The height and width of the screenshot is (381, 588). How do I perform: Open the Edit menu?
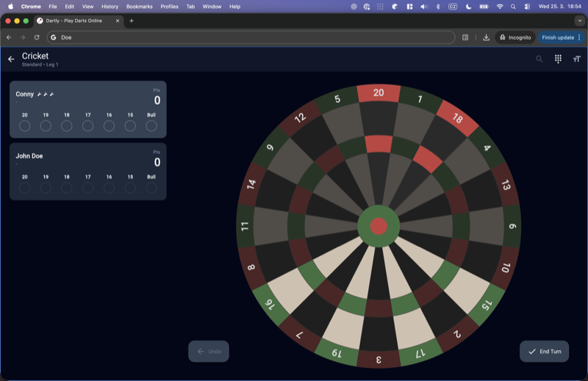coord(69,7)
